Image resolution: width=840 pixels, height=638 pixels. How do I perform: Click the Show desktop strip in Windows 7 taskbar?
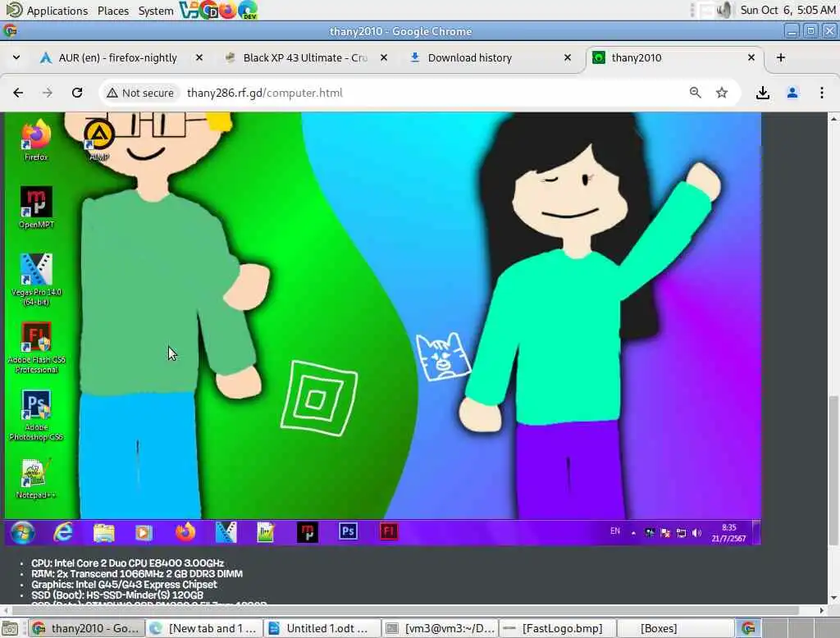tap(756, 532)
